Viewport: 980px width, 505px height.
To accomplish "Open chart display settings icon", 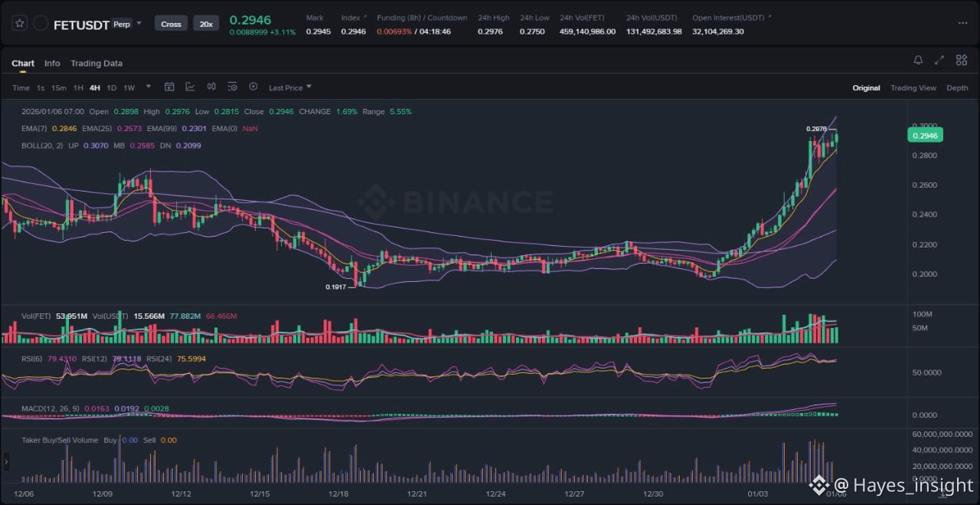I will [x=232, y=87].
